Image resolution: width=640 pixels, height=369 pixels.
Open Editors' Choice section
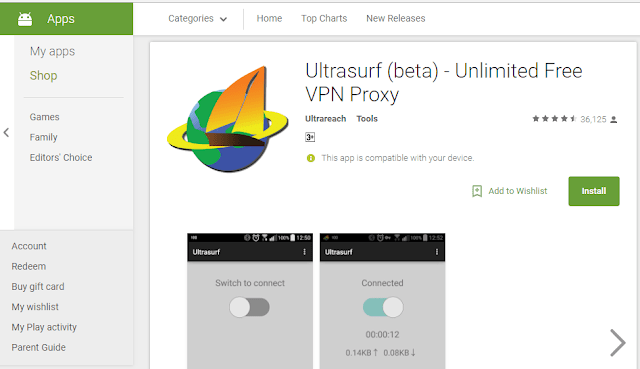click(x=61, y=158)
